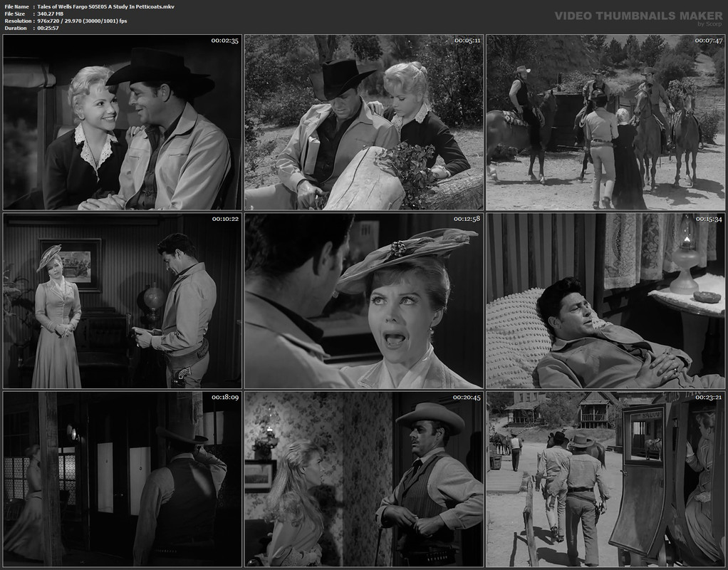Click the 00:20:45 timestamp label
Viewport: 728px width, 570px height.
click(467, 397)
